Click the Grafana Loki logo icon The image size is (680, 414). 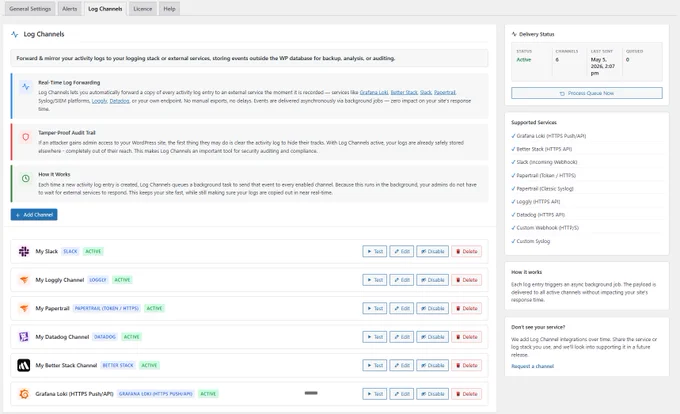(x=24, y=394)
